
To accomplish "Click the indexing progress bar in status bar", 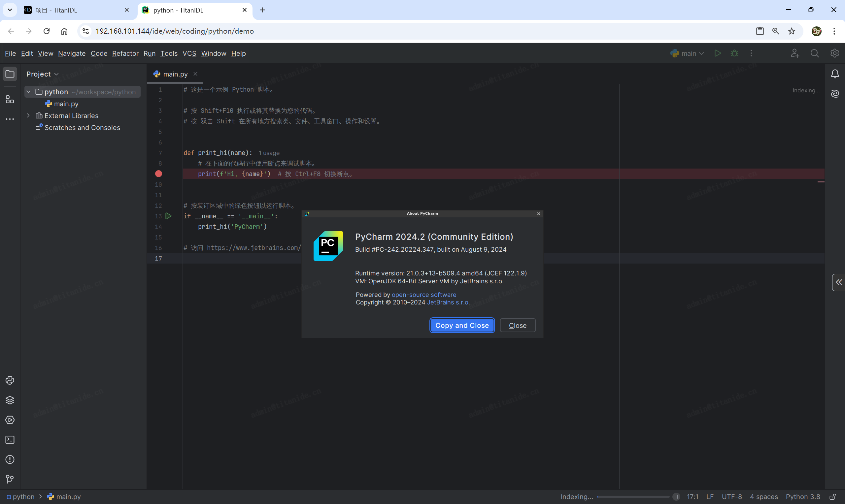I will 633,497.
